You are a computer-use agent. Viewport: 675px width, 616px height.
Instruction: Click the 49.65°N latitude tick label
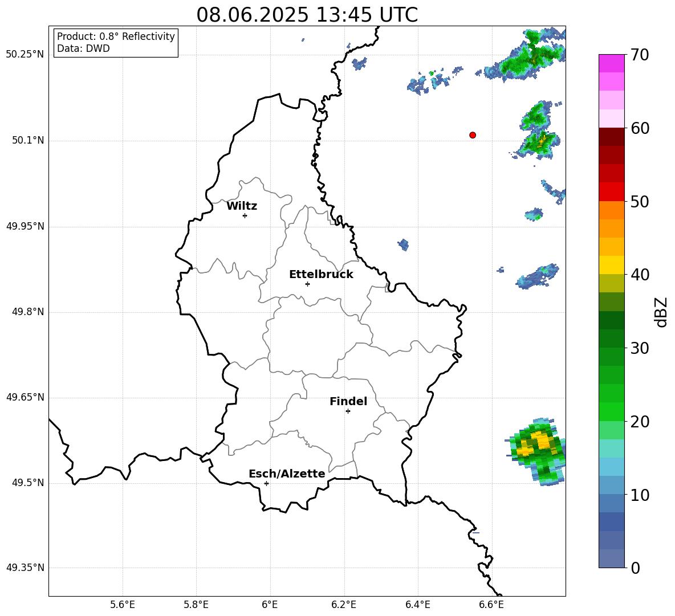tap(25, 398)
